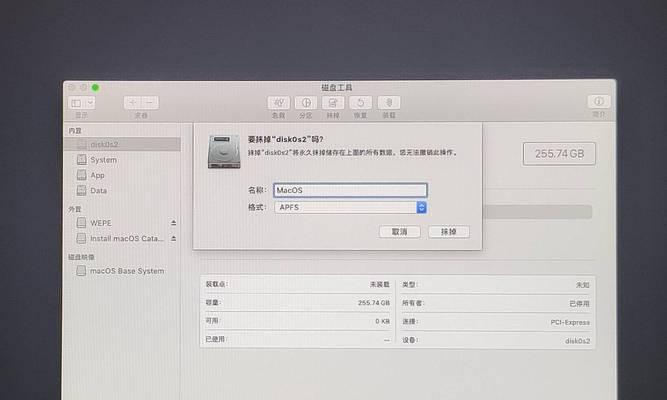
Task: Click the 磁盘映像 sidebar section header
Action: tap(81, 257)
